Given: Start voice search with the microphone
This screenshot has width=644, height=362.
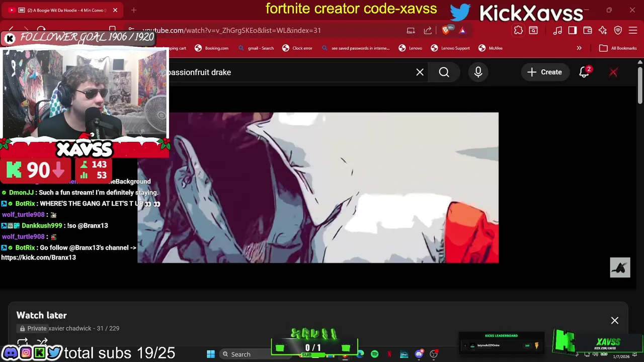Looking at the screenshot, I should coord(478,72).
